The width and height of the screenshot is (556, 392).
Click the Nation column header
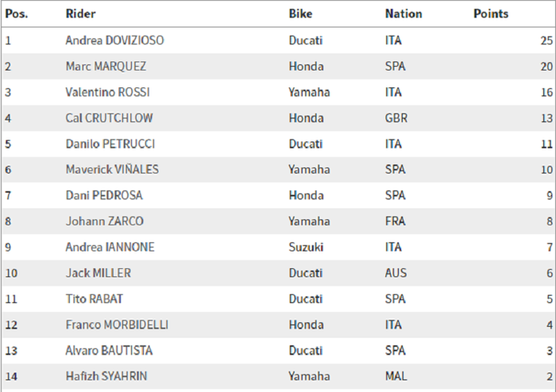pyautogui.click(x=403, y=14)
